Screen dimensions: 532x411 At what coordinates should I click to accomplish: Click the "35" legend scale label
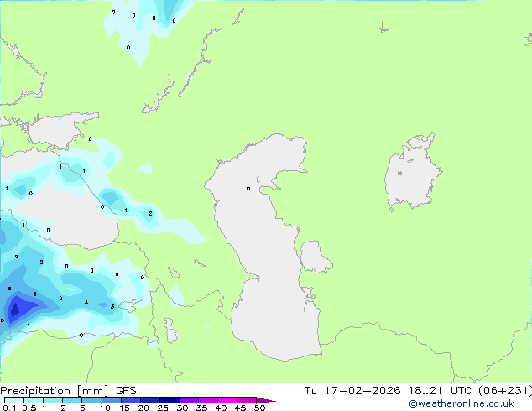(x=201, y=408)
